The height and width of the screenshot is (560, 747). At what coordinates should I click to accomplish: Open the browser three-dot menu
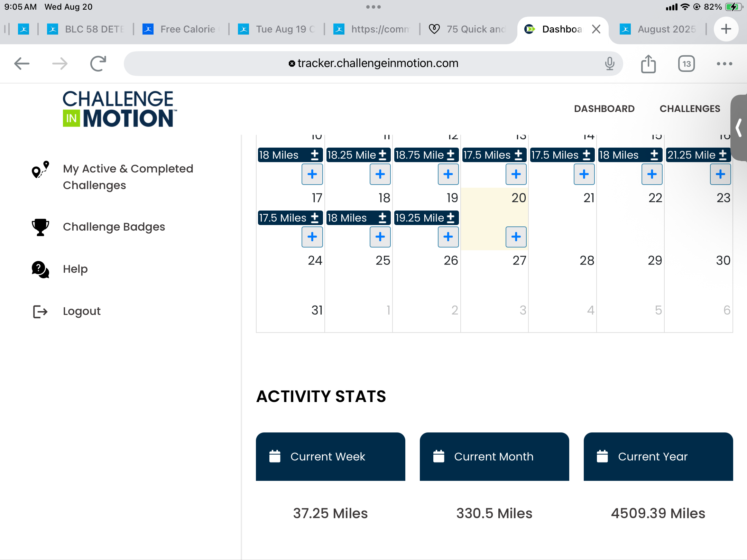[725, 64]
